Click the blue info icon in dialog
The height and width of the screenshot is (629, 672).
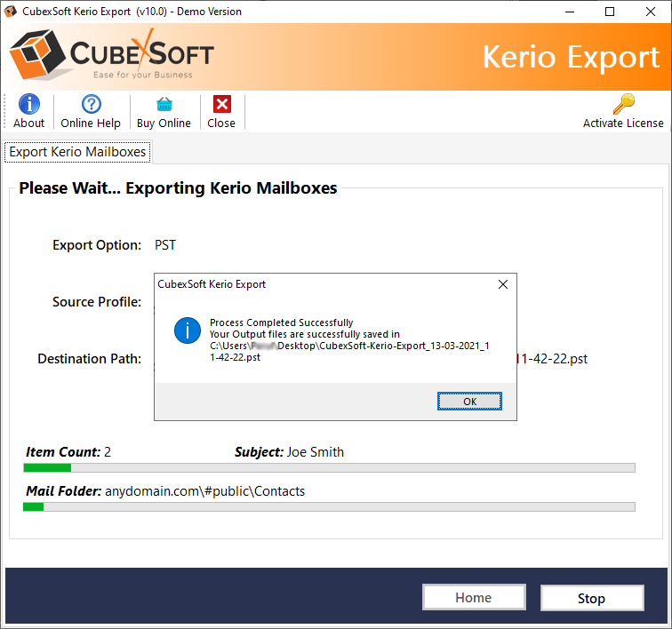[x=188, y=330]
